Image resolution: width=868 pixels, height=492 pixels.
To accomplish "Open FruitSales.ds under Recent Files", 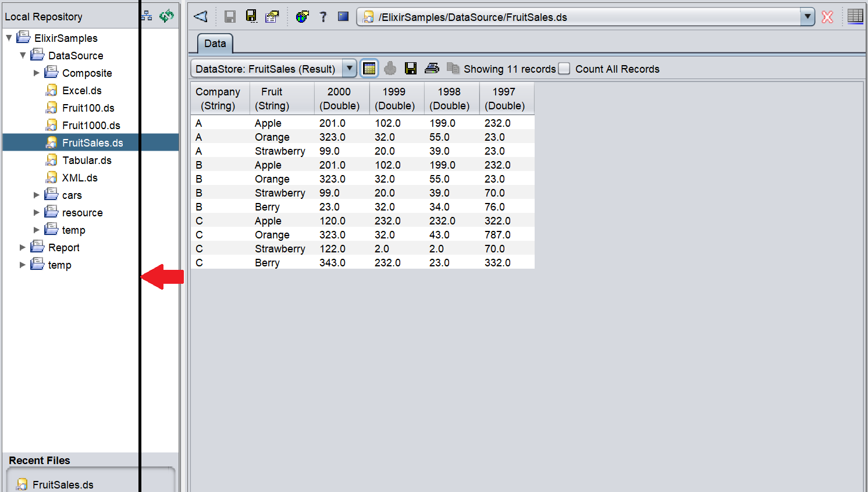I will coord(62,484).
